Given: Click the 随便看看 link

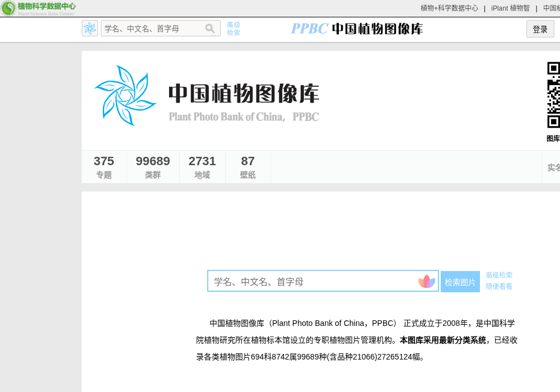Looking at the screenshot, I should click(x=499, y=286).
